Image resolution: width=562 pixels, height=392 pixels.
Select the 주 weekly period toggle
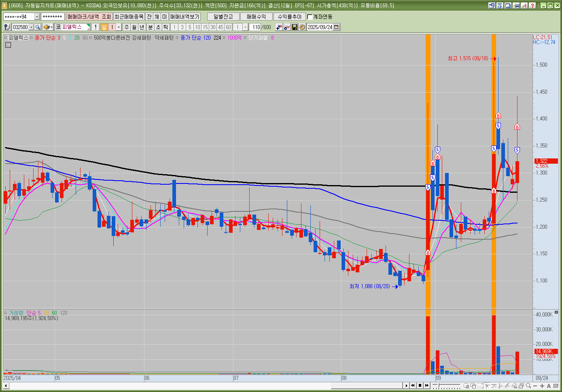click(127, 27)
